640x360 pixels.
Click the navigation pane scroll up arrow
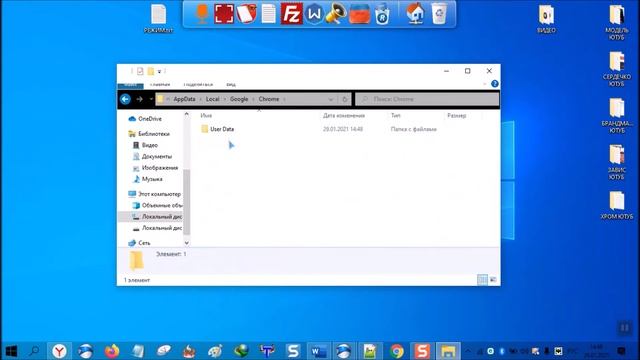(187, 115)
